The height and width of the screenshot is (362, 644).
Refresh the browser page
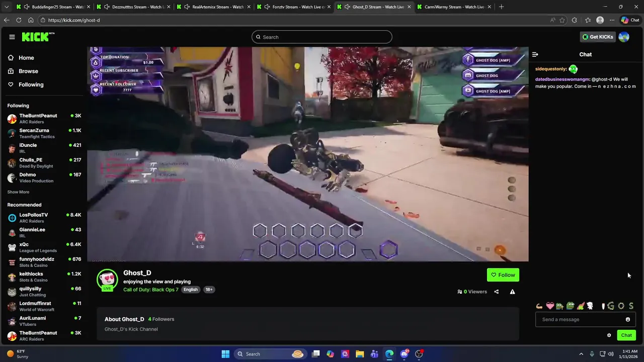click(19, 20)
